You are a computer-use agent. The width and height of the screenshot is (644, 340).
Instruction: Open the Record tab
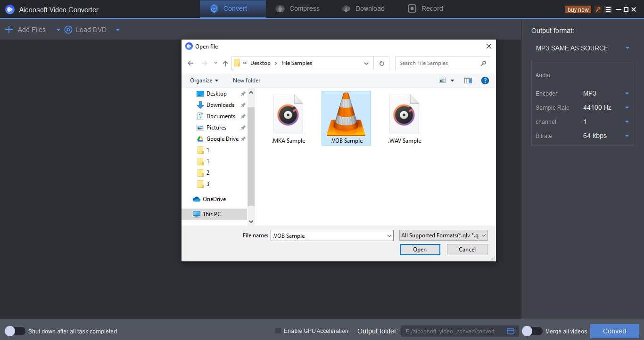tap(425, 9)
